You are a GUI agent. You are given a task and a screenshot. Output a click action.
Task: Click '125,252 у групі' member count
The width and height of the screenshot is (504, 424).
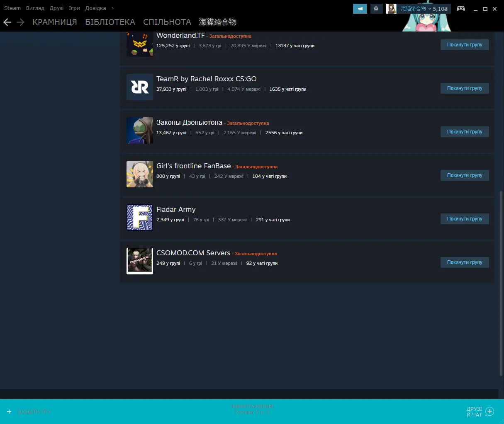point(173,46)
